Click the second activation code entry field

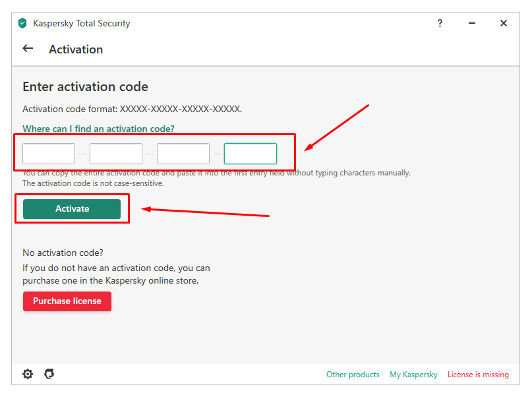[x=116, y=154]
